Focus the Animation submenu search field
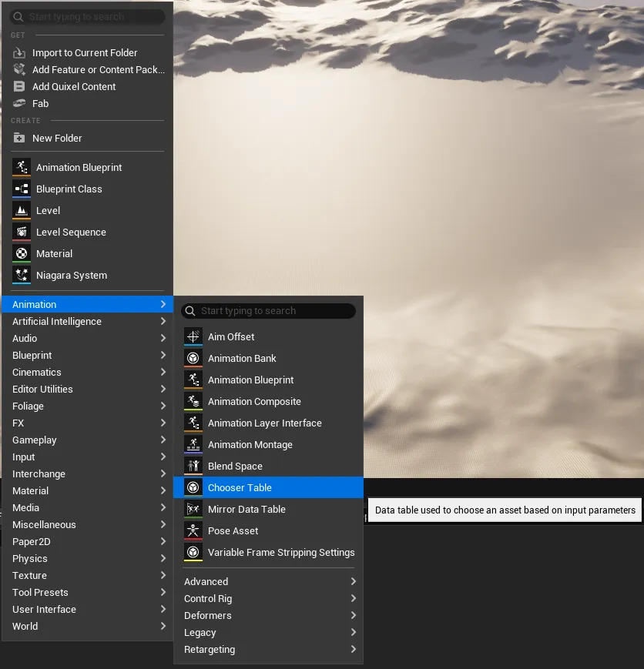 (x=269, y=310)
